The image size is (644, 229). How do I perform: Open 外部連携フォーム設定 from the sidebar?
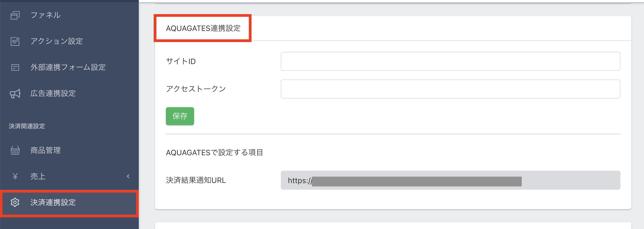(x=68, y=67)
